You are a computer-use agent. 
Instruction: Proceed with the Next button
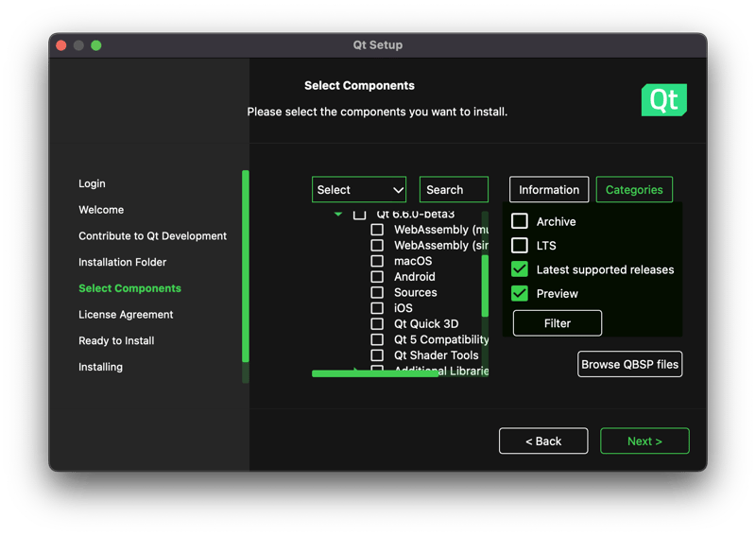pyautogui.click(x=644, y=441)
